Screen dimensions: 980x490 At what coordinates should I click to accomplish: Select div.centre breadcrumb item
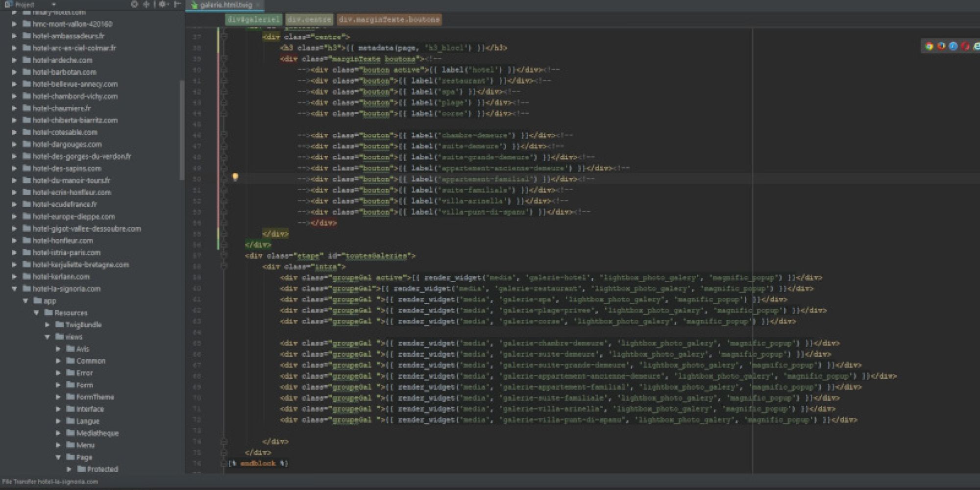[309, 20]
